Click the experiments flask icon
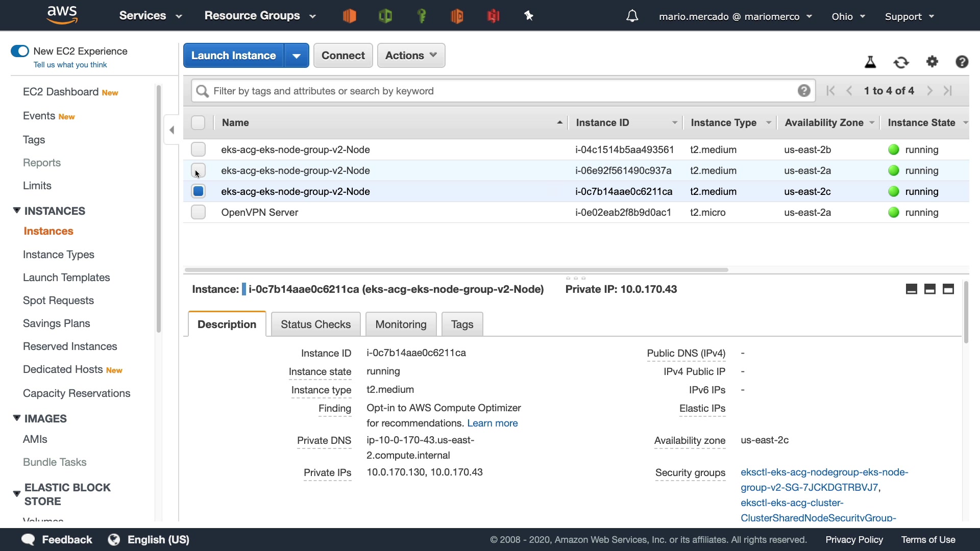 [x=870, y=62]
